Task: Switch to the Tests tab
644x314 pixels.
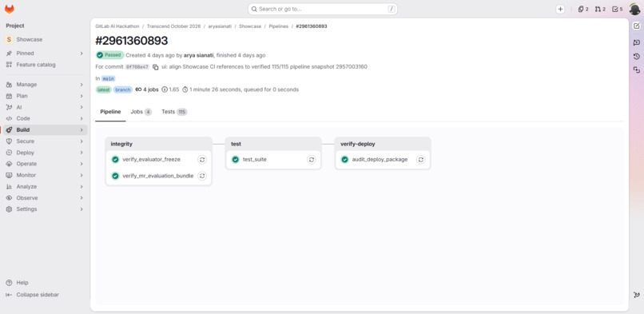Action: [x=174, y=112]
